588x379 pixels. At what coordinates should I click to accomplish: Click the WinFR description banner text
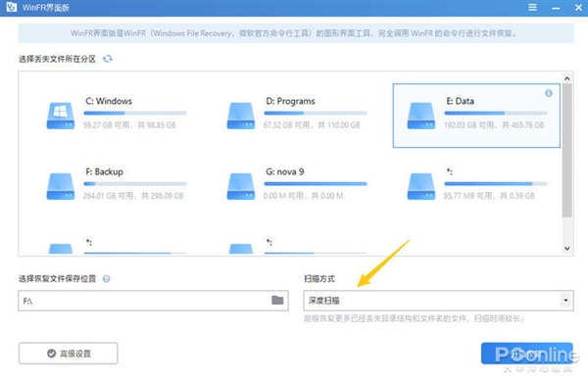[294, 33]
